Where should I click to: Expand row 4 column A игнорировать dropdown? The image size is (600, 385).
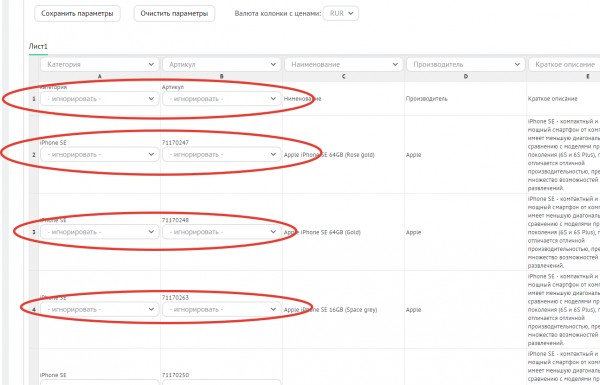pyautogui.click(x=99, y=309)
